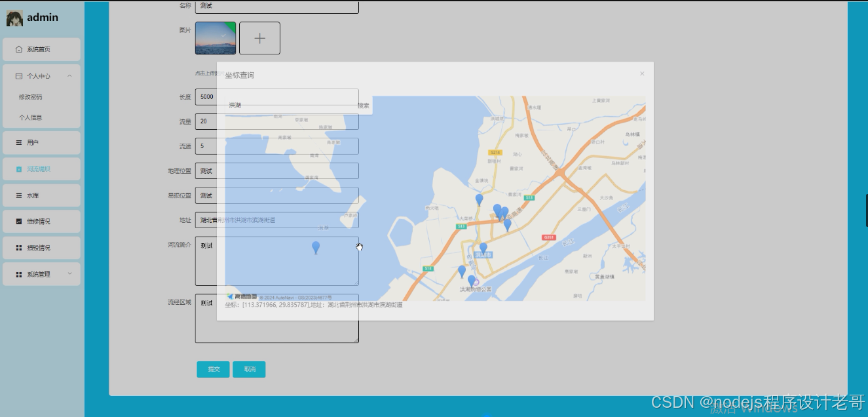868x417 pixels.
Task: Click the 河流堤坝 menu icon
Action: [19, 169]
